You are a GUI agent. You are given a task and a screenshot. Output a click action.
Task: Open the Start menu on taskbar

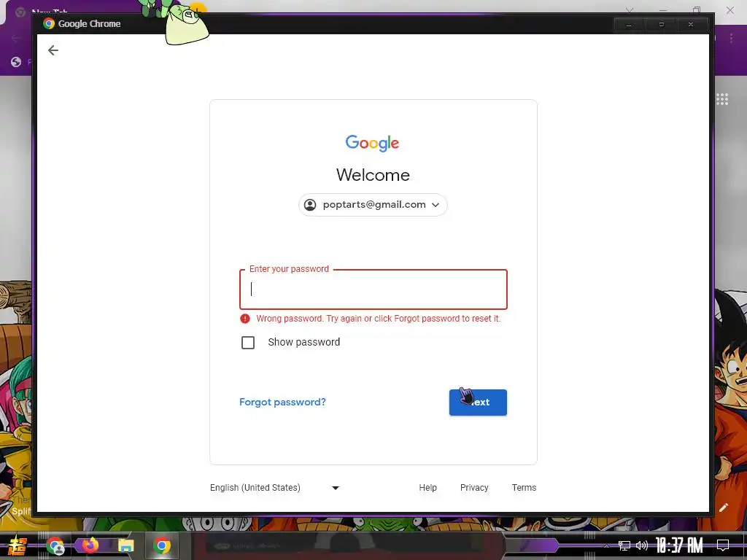(18, 546)
